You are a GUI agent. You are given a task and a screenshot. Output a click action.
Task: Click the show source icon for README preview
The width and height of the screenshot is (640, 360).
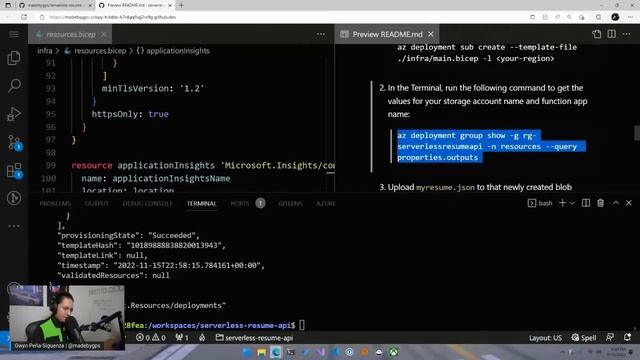(x=597, y=34)
